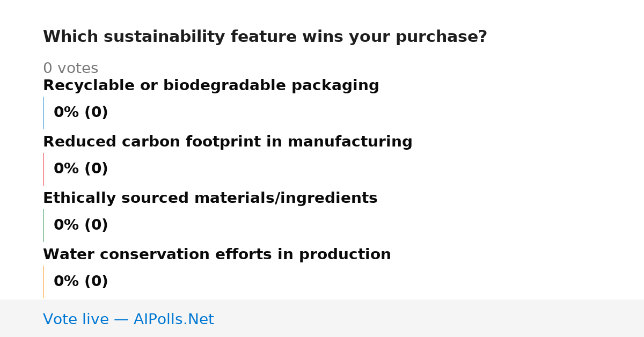Click the gray footer bar area
644x337 pixels.
322,318
